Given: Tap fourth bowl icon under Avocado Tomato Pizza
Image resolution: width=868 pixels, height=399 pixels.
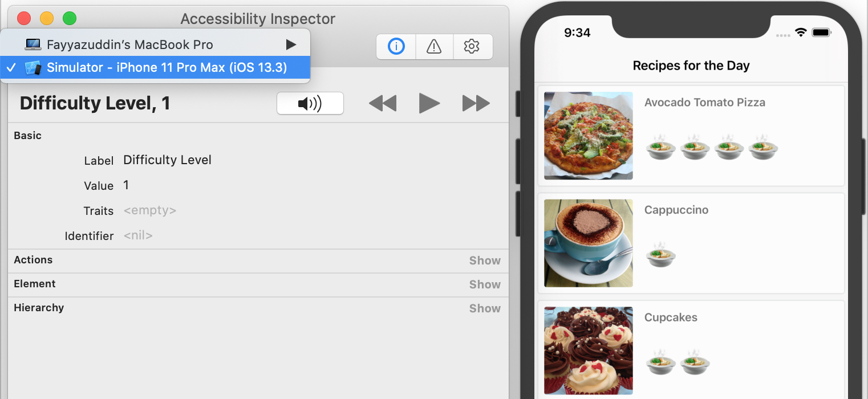Looking at the screenshot, I should [763, 147].
